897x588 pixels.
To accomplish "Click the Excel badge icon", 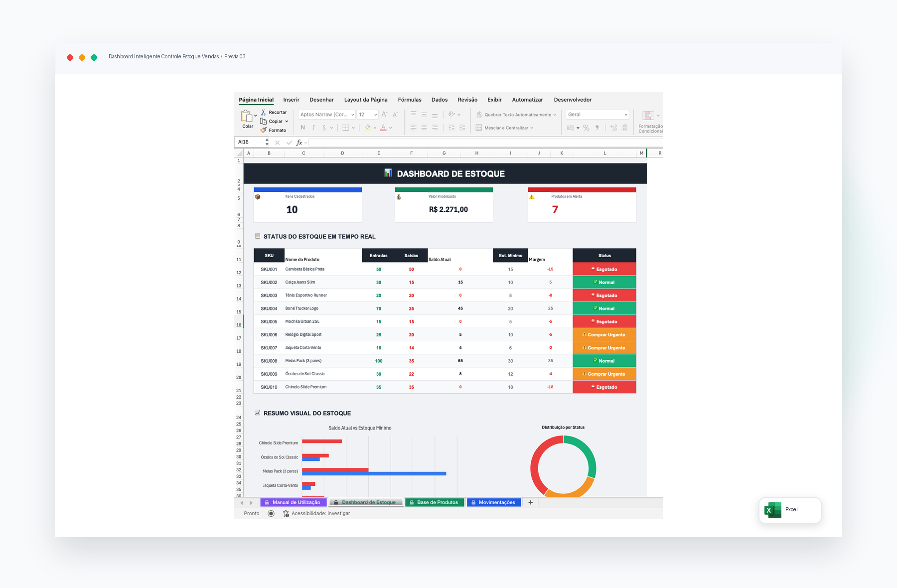I will [773, 510].
